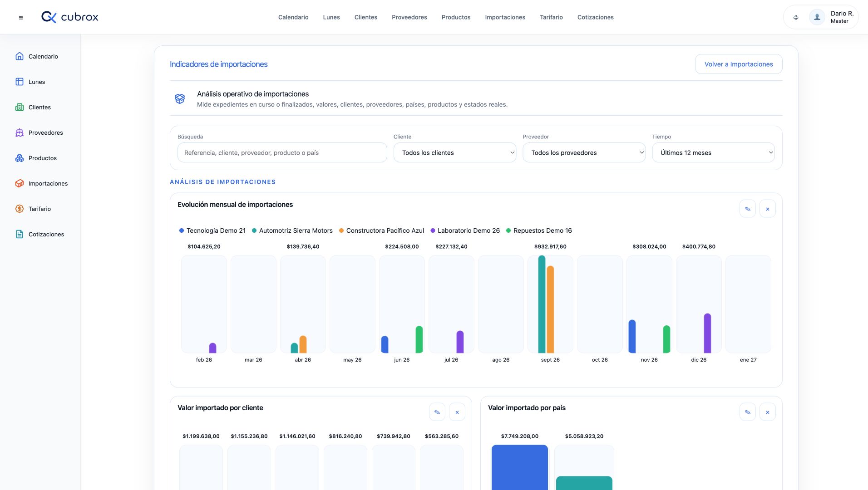Click the Lunes table icon in sidebar
Image resolution: width=868 pixels, height=490 pixels.
[x=20, y=82]
